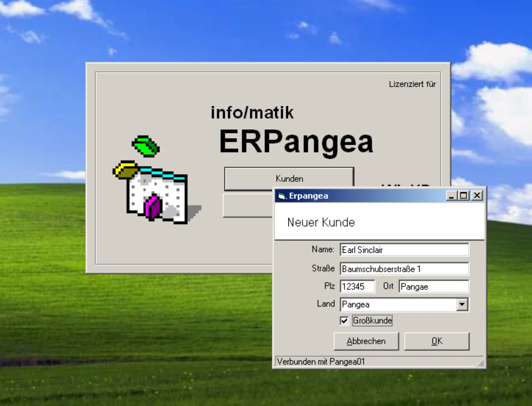
Task: Click the 'Land' label
Action: (x=326, y=304)
